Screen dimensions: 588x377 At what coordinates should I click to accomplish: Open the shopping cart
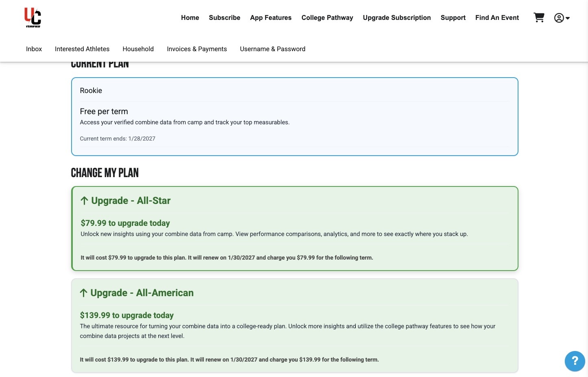539,17
